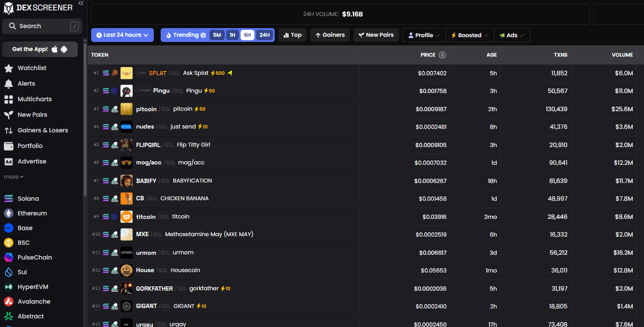644x327 pixels.
Task: Open the MXE Methoxetamine May row
Action: pyautogui.click(x=365, y=234)
